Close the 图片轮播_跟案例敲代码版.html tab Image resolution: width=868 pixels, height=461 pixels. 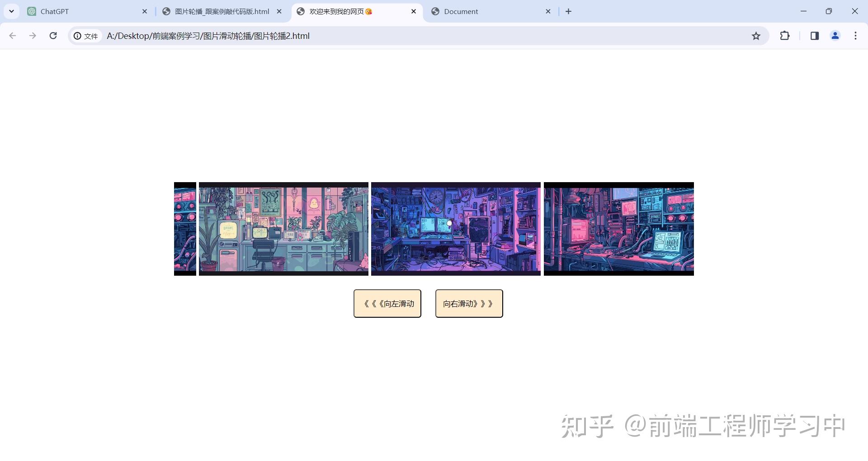pyautogui.click(x=279, y=12)
